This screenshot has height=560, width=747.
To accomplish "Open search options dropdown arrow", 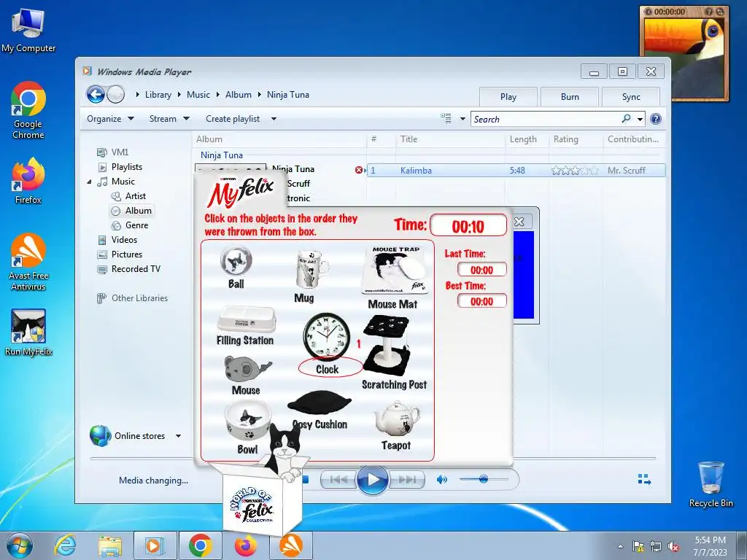I will tap(640, 119).
